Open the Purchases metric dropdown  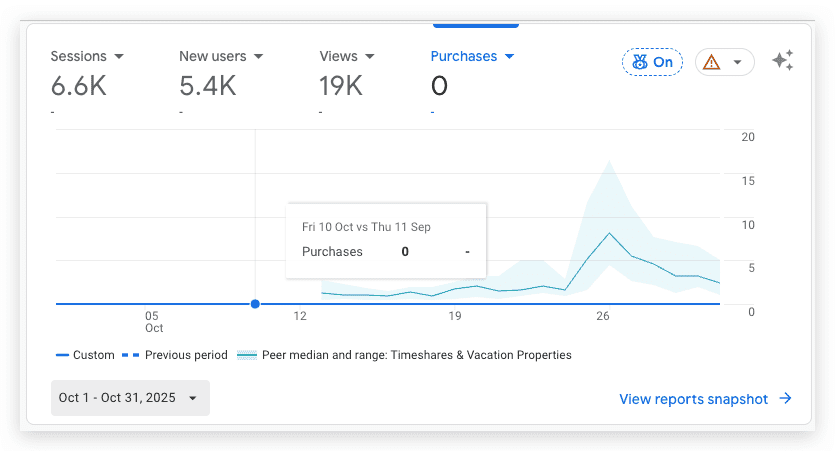[x=510, y=56]
